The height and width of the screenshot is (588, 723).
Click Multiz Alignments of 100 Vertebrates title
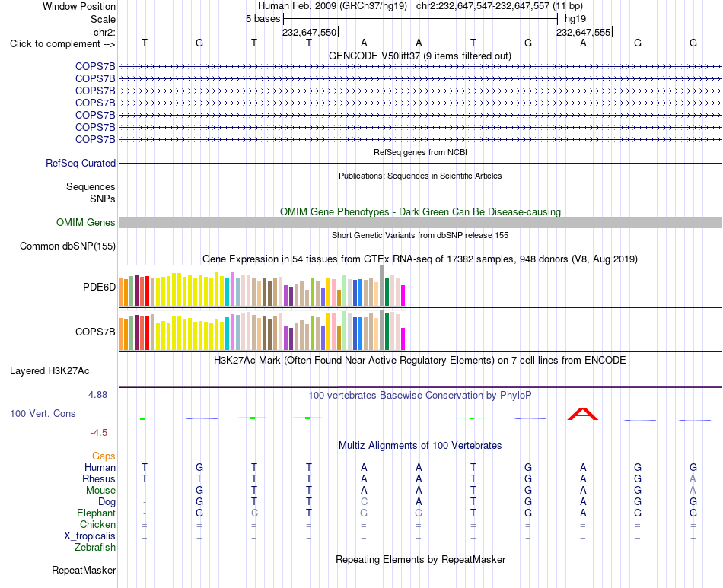click(x=420, y=445)
